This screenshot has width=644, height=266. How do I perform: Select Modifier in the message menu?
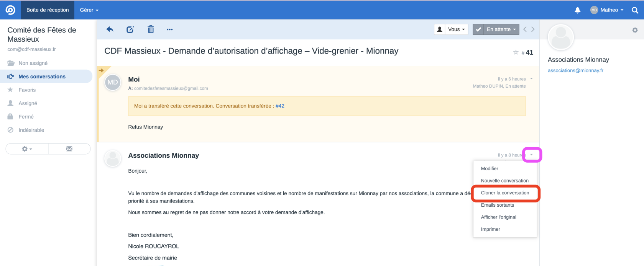tap(505, 168)
